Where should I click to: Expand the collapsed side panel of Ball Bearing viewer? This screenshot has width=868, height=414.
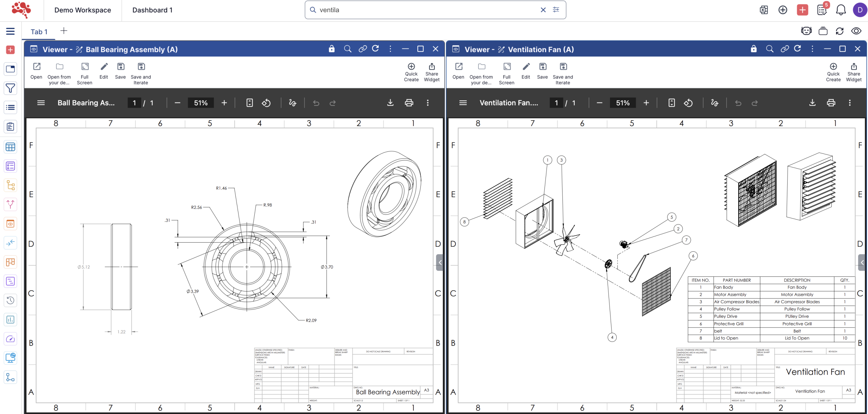point(440,262)
